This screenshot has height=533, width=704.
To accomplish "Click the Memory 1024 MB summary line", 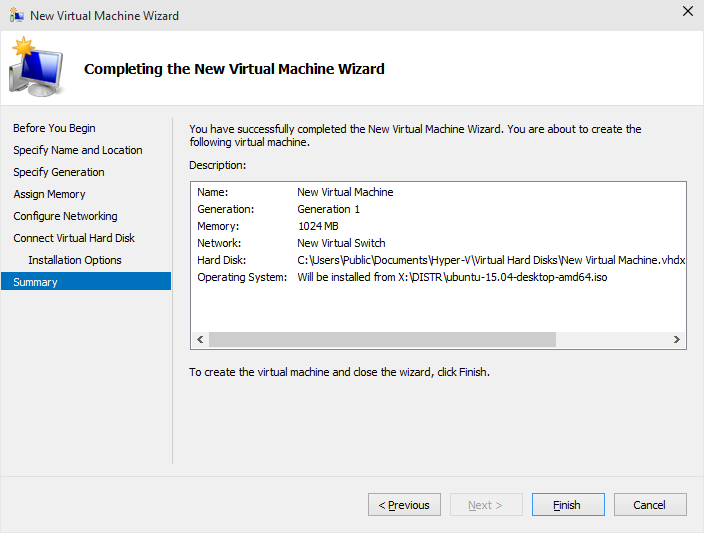I will pos(268,226).
